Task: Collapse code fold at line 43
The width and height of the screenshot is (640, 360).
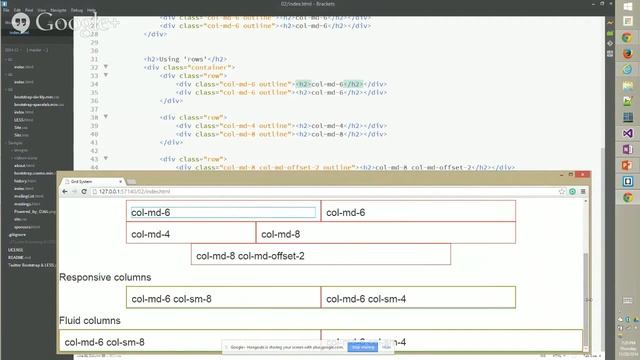Action: [x=106, y=158]
